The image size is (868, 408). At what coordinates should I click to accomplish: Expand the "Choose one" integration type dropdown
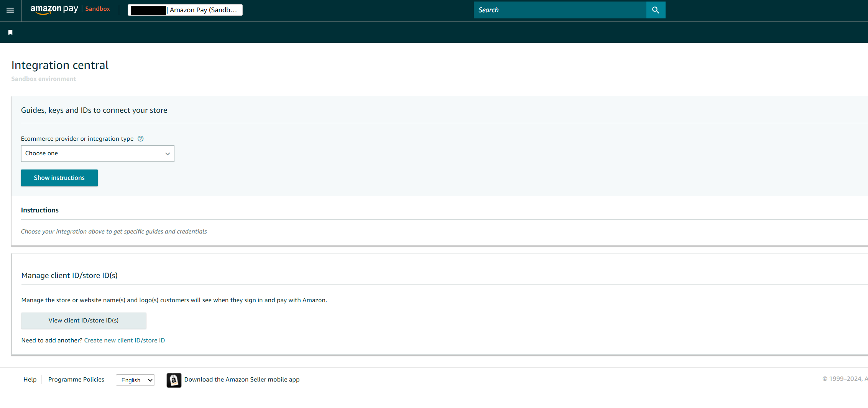click(x=97, y=153)
